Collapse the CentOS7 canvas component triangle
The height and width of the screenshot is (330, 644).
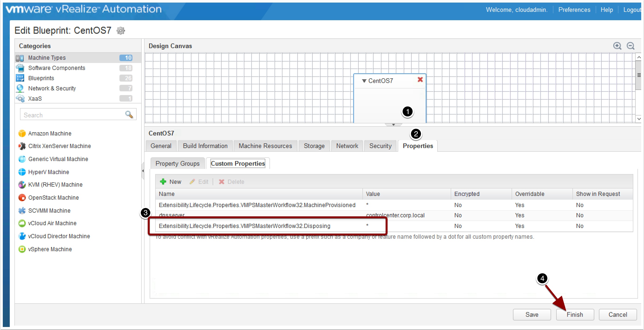[x=364, y=81]
